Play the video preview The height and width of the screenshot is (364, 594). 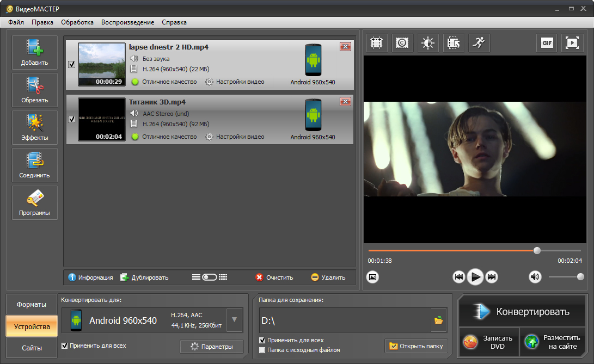[475, 277]
